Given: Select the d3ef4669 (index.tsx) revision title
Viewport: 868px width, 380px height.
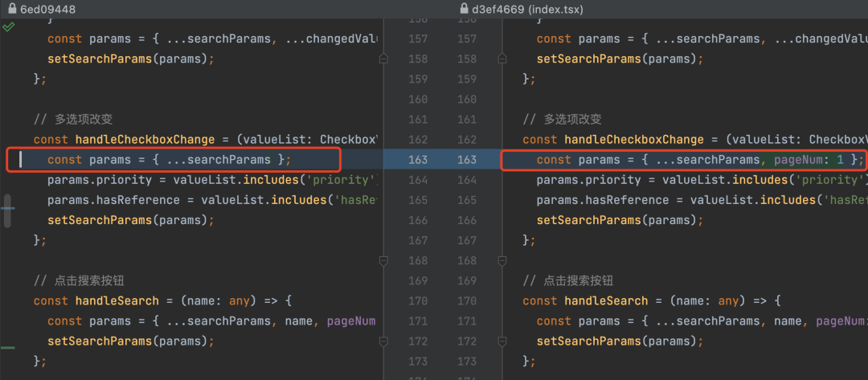Looking at the screenshot, I should pos(527,9).
